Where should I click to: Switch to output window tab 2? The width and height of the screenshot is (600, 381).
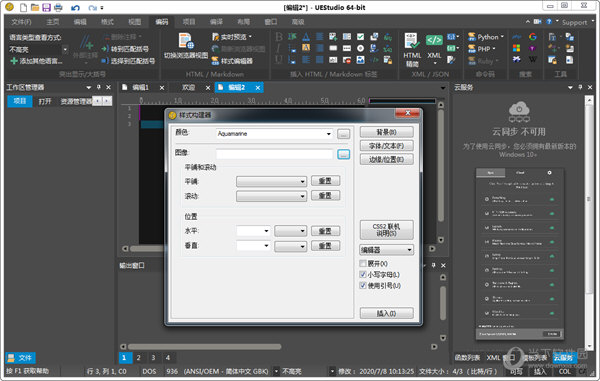[139, 358]
